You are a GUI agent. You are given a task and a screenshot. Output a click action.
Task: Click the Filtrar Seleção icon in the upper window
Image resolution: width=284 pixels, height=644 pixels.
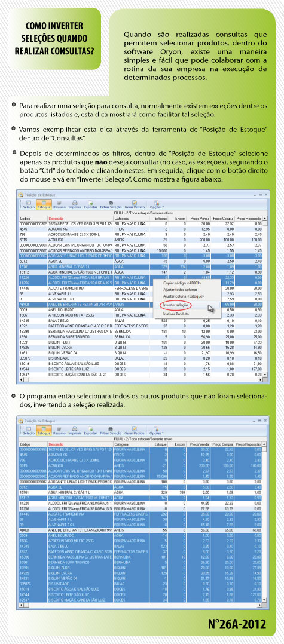click(111, 204)
